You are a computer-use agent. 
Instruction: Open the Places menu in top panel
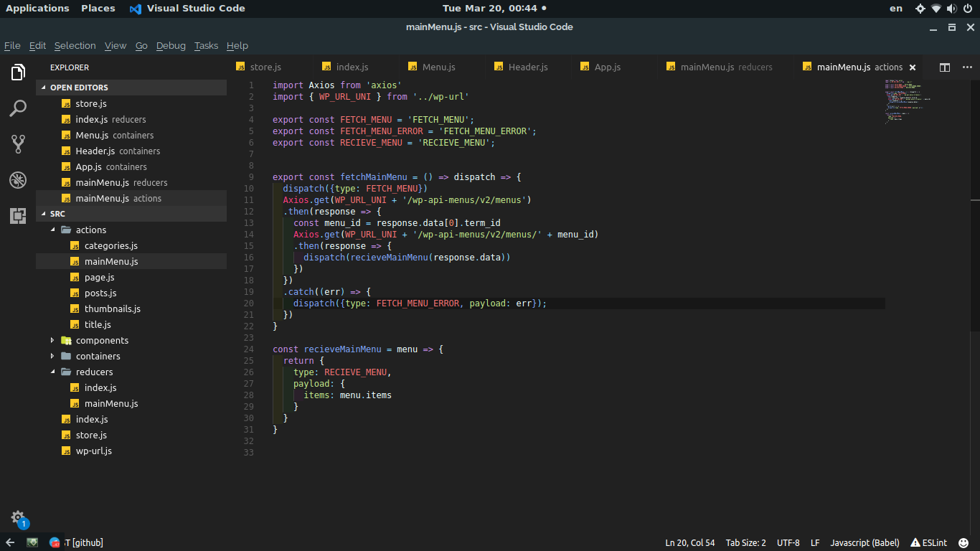[98, 9]
